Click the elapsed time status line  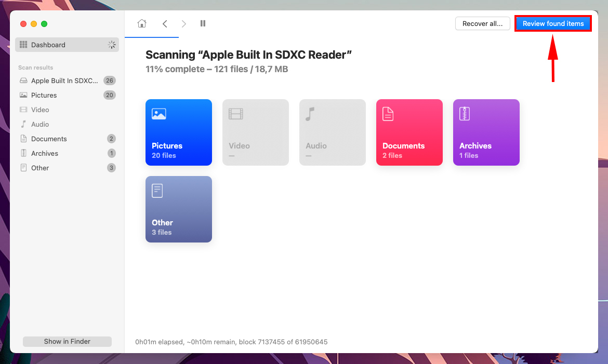(x=231, y=342)
